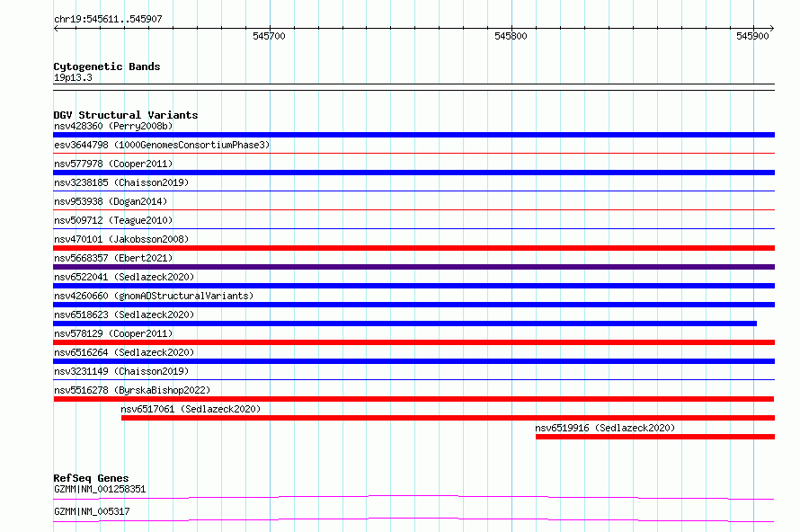This screenshot has height=532, width=800.
Task: Click the chr19:545611..545907 region label
Action: point(108,19)
